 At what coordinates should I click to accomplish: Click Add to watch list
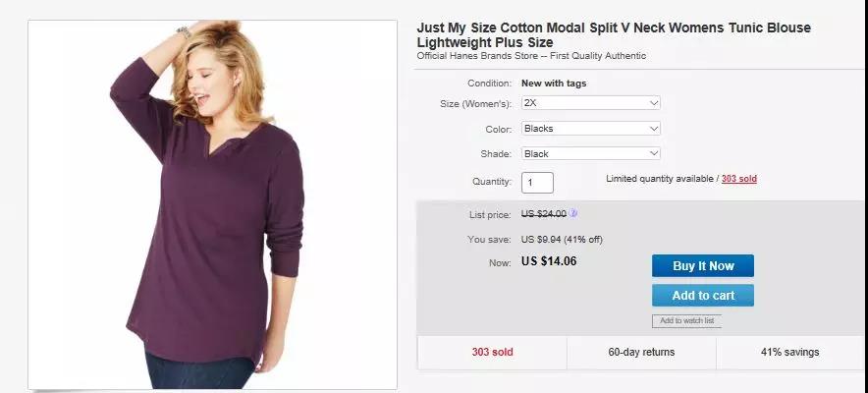tap(686, 321)
